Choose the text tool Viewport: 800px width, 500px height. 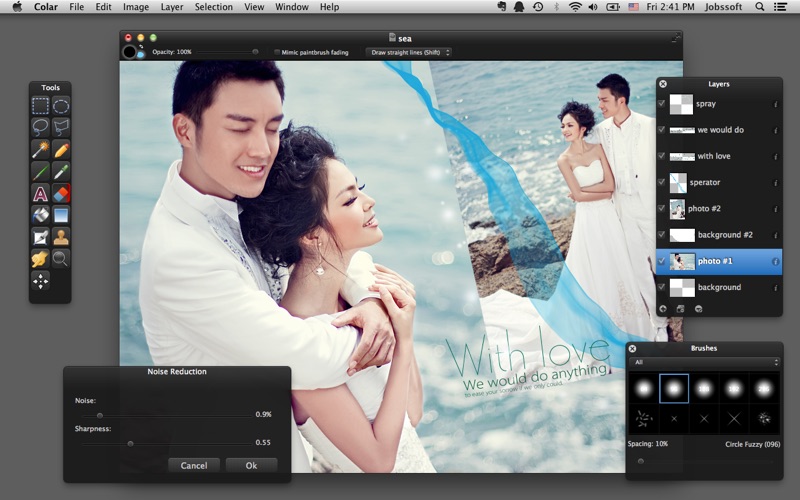[x=40, y=194]
